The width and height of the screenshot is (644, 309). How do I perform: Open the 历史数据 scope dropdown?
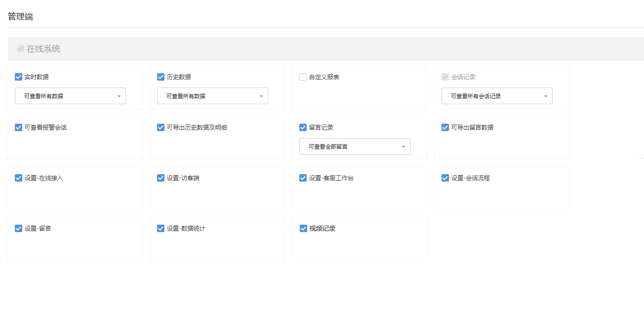(x=213, y=96)
